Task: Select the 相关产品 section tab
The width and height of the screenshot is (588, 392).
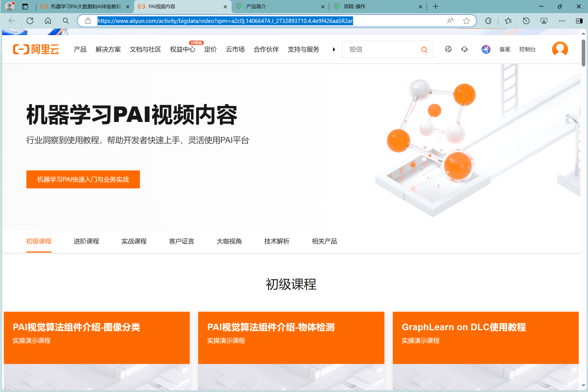Action: (x=324, y=241)
